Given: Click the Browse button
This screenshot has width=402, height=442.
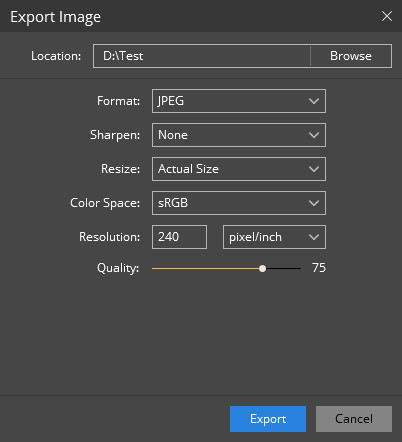Looking at the screenshot, I should point(351,56).
